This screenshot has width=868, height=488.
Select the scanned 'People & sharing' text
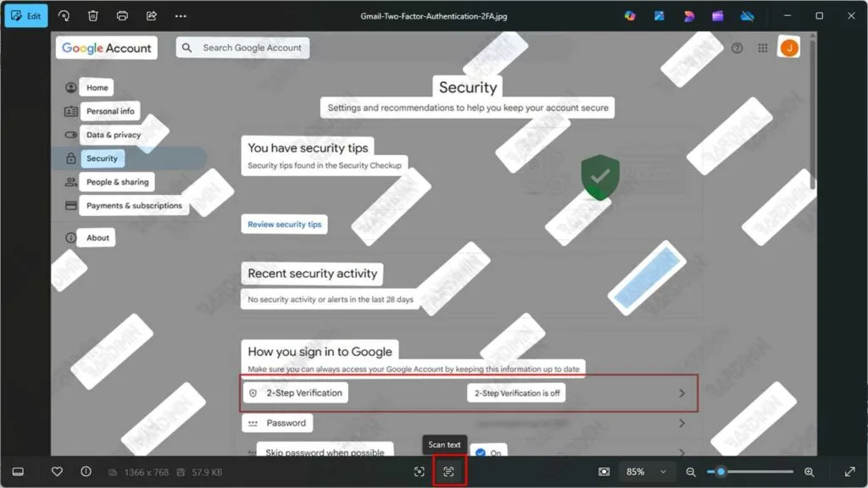(x=117, y=182)
